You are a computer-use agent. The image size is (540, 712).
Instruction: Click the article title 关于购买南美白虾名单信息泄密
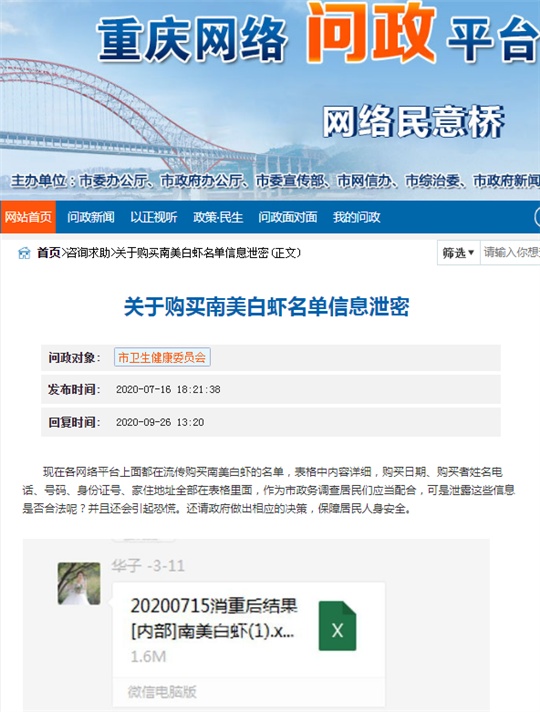coord(267,307)
